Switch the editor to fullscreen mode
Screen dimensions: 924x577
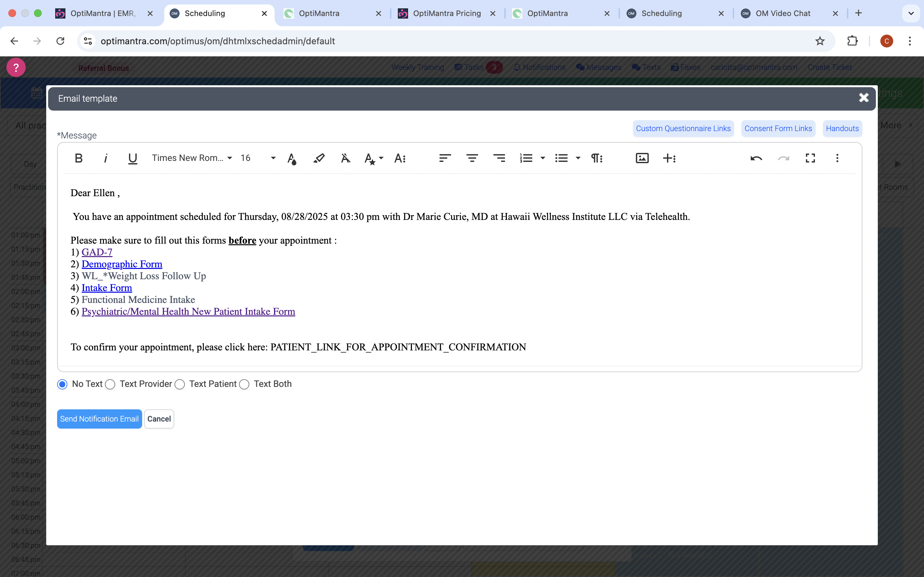(810, 158)
